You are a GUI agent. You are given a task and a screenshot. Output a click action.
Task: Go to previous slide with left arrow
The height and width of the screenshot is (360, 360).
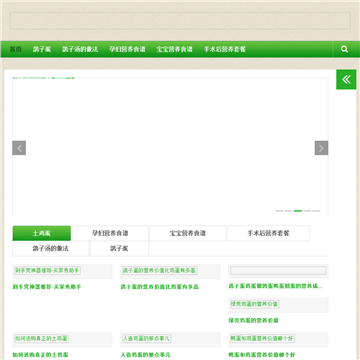(19, 148)
